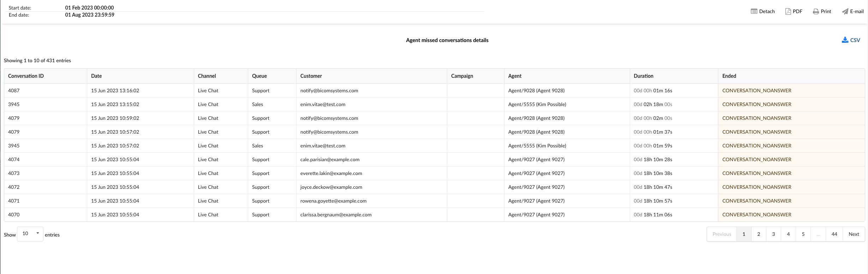Select current page 1 button

click(744, 234)
